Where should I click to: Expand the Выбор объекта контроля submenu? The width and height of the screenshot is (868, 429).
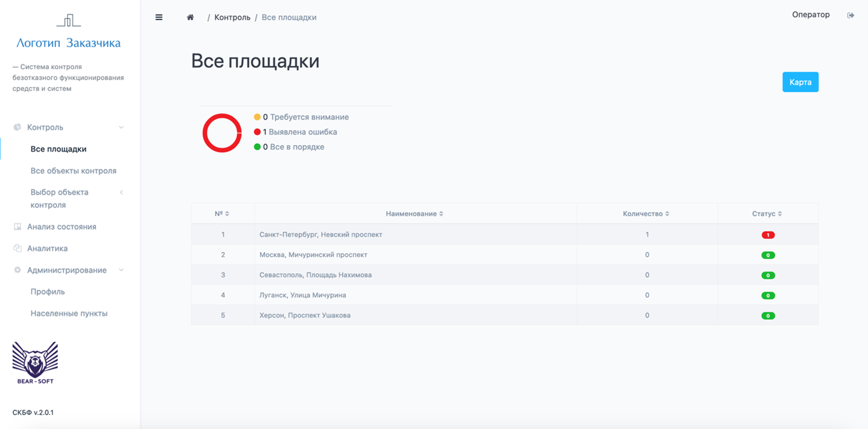pos(121,192)
